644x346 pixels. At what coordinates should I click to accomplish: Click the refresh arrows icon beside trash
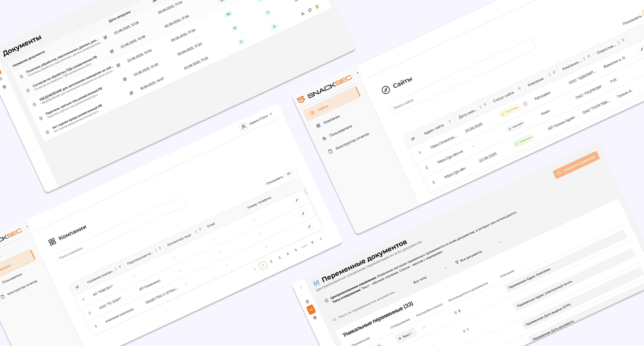[x=310, y=10]
